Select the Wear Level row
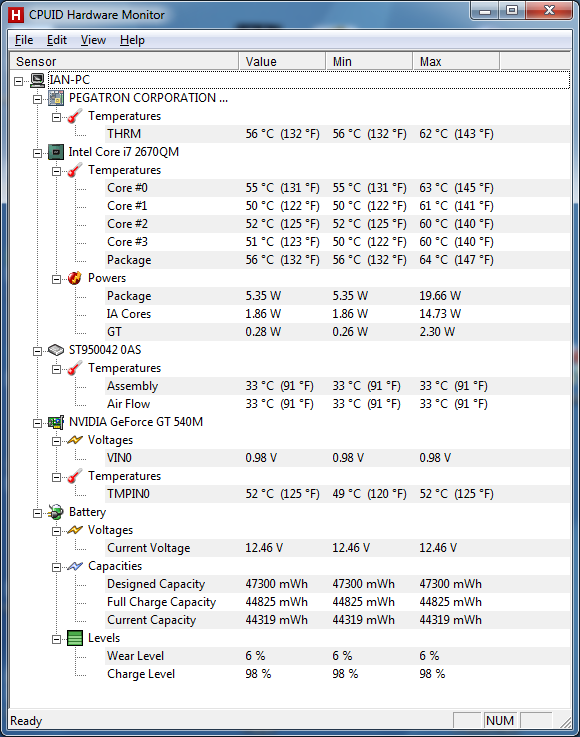580x737 pixels. 337,656
